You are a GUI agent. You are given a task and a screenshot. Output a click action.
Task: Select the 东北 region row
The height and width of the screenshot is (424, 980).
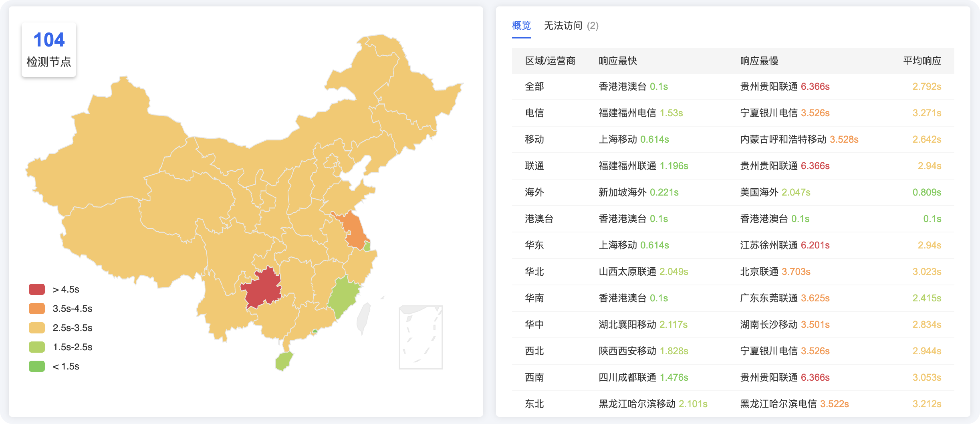pos(733,404)
